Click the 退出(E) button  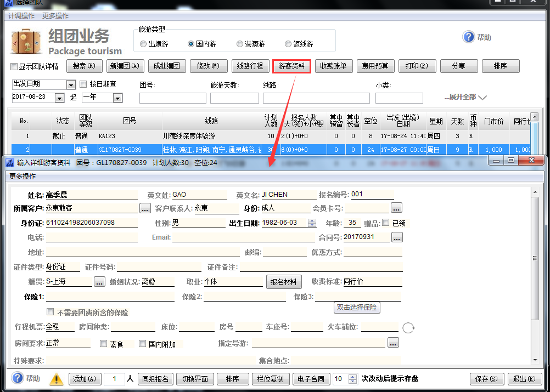pyautogui.click(x=524, y=379)
